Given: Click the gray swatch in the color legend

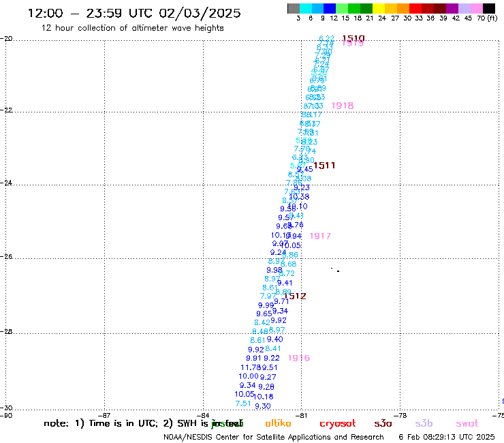Looking at the screenshot, I should 294,8.
